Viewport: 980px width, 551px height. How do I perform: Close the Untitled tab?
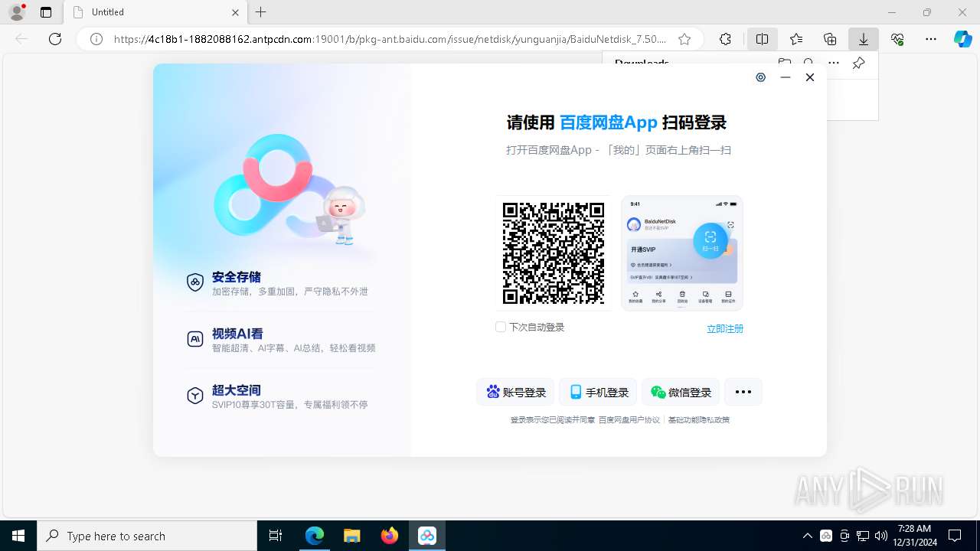click(235, 12)
